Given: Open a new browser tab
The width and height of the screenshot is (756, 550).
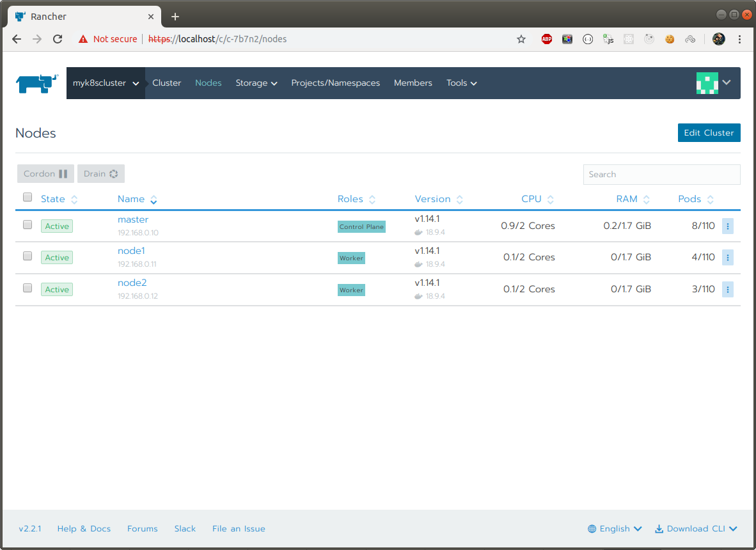Looking at the screenshot, I should [x=175, y=17].
